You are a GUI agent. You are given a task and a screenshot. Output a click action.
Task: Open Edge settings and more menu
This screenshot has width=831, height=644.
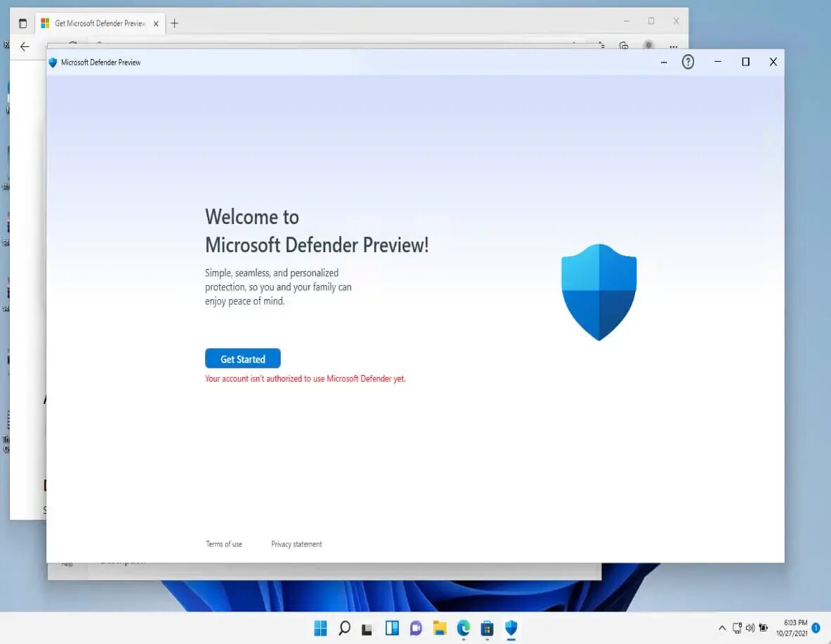pos(673,46)
